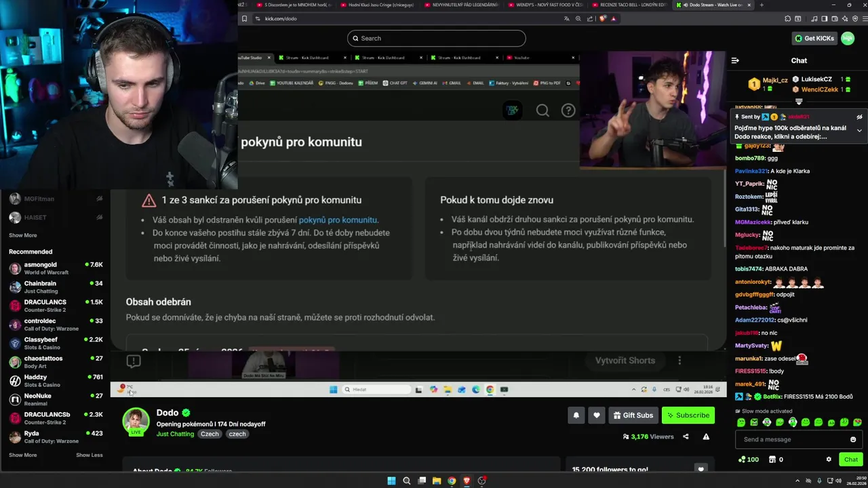The image size is (868, 488).
Task: Click the heart on followers goal card
Action: (x=701, y=468)
